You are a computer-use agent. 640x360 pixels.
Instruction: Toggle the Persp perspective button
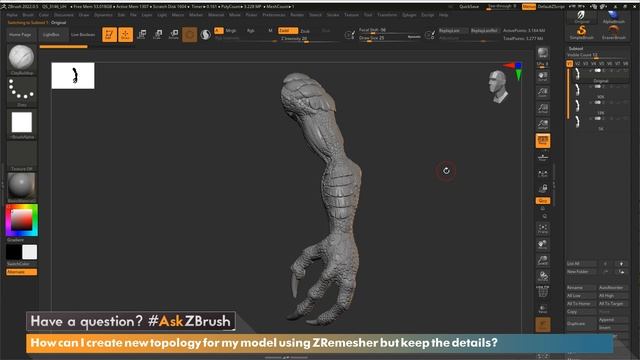click(x=542, y=141)
